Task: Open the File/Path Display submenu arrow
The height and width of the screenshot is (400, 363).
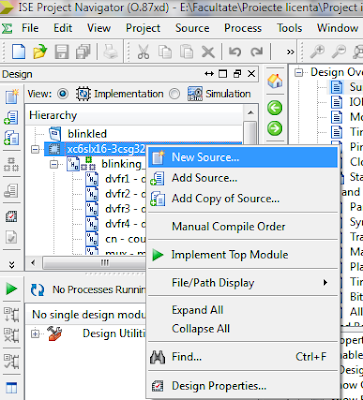Action: [325, 283]
